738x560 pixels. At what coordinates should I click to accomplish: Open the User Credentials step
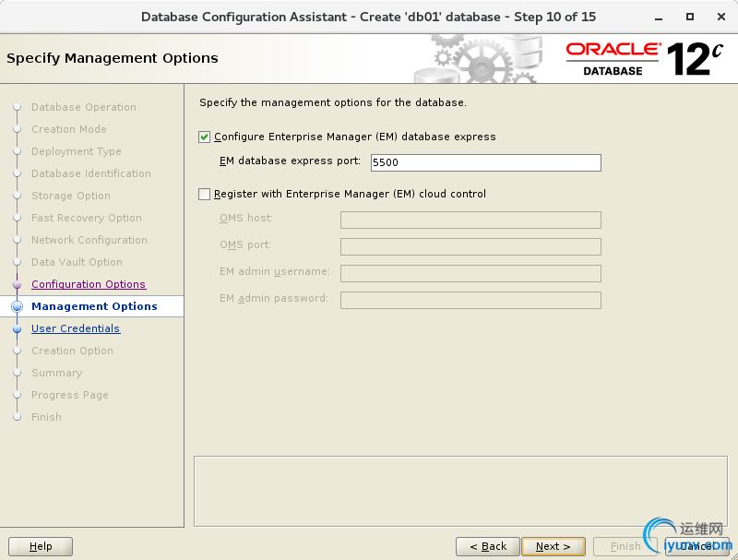click(76, 328)
